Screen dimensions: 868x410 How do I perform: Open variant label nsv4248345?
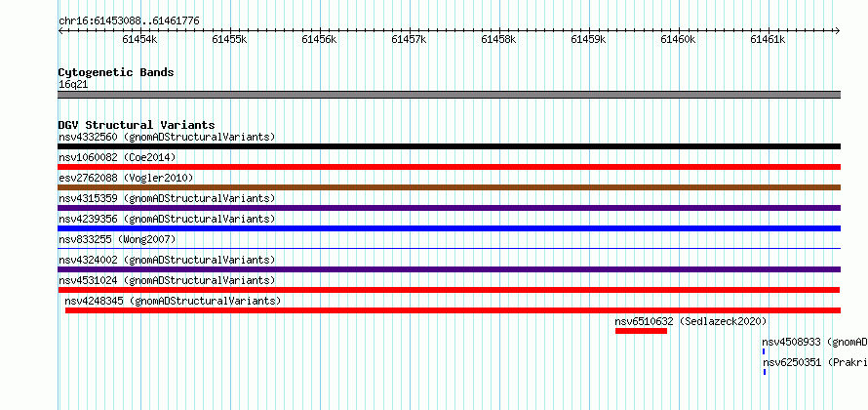pyautogui.click(x=173, y=301)
